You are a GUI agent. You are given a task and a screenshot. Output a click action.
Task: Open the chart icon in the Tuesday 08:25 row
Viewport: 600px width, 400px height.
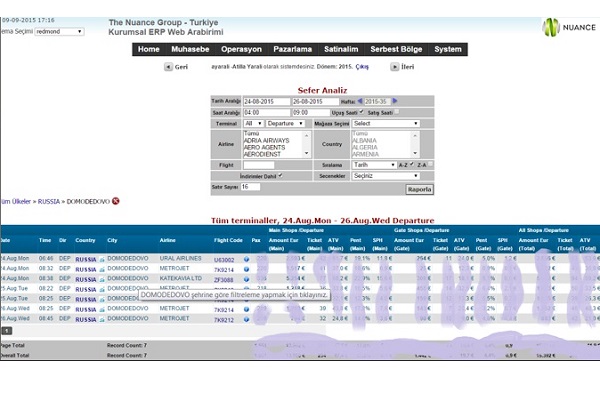click(x=102, y=299)
